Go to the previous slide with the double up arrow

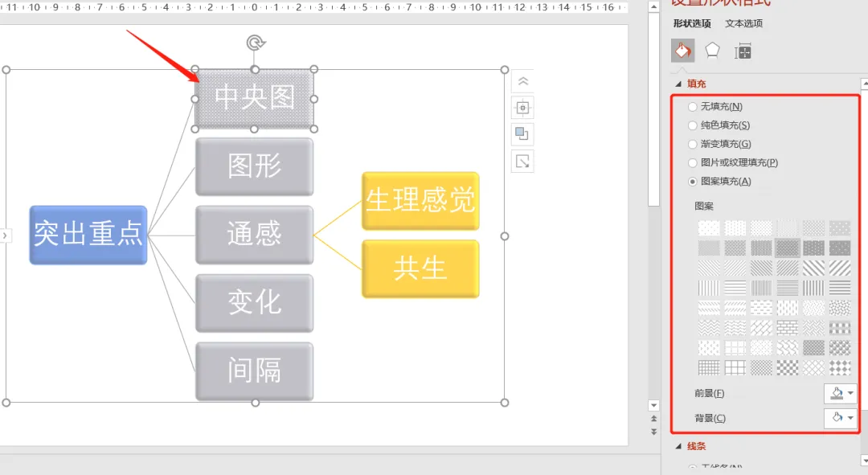(653, 419)
